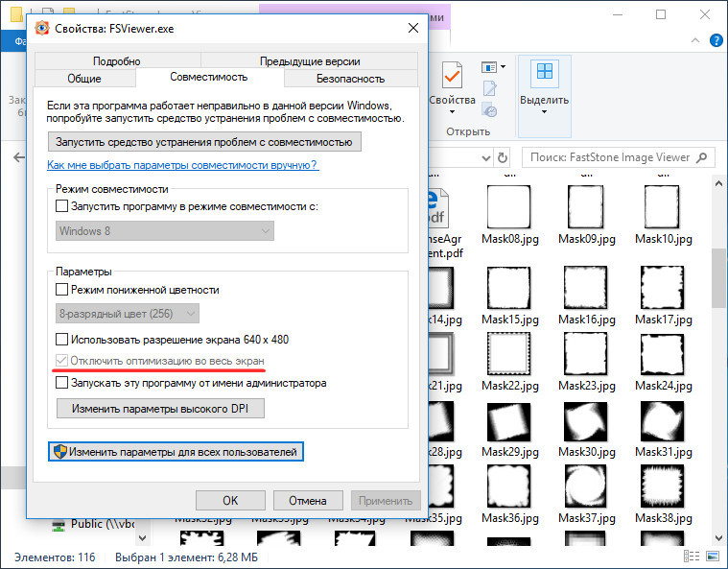The height and width of the screenshot is (569, 728).
Task: Confirm dialog with OK
Action: point(230,500)
